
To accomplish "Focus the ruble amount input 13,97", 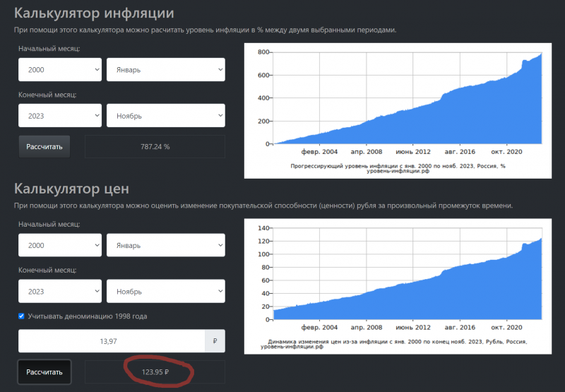I will click(x=112, y=341).
